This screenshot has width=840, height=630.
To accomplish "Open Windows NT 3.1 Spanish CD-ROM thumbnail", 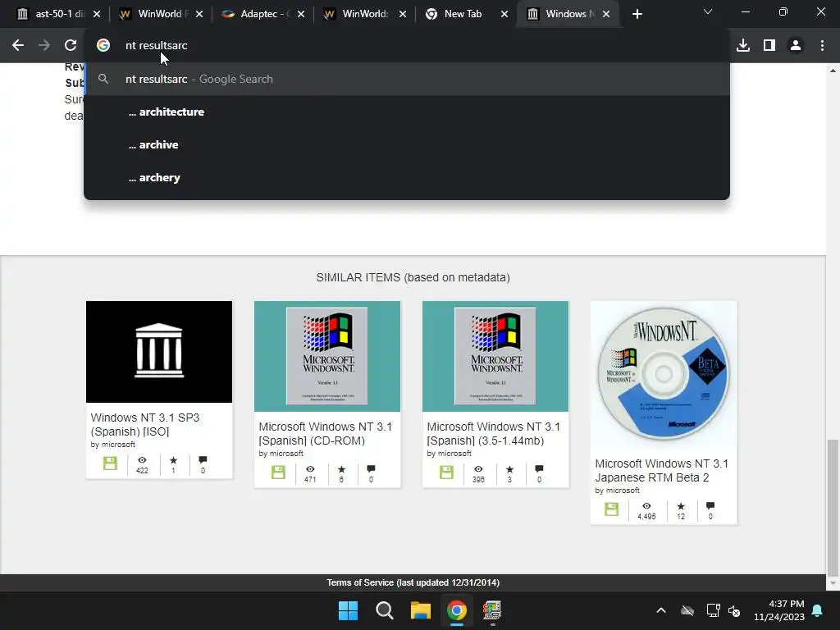I will coord(327,356).
